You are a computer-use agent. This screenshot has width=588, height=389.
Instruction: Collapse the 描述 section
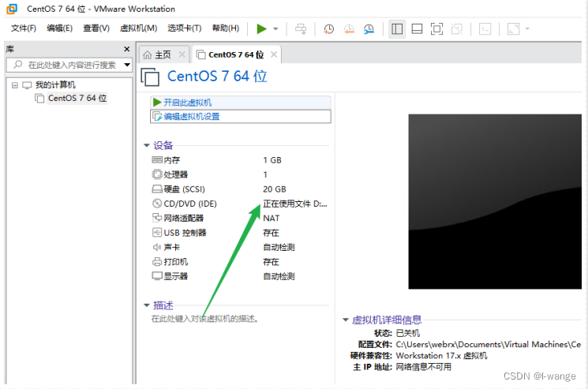pyautogui.click(x=147, y=305)
